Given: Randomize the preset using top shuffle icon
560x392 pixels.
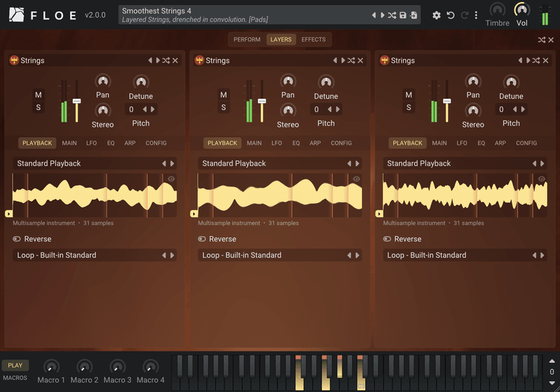Looking at the screenshot, I should pos(392,15).
